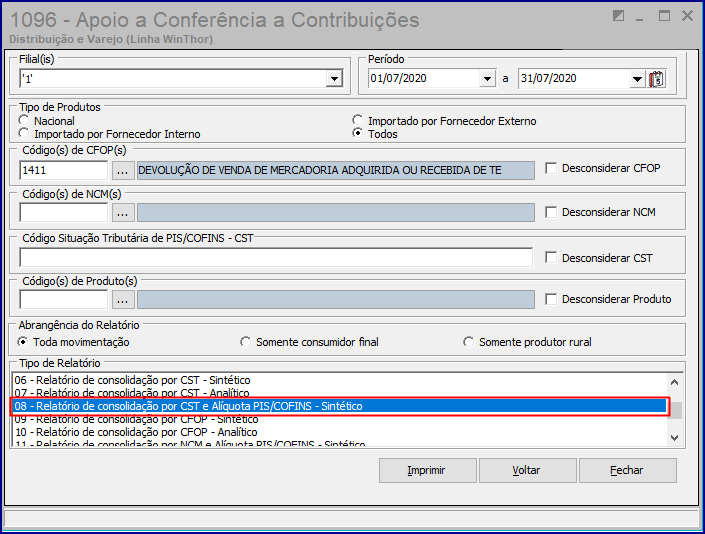Enable Desconsiderar NCM checkbox

click(551, 212)
